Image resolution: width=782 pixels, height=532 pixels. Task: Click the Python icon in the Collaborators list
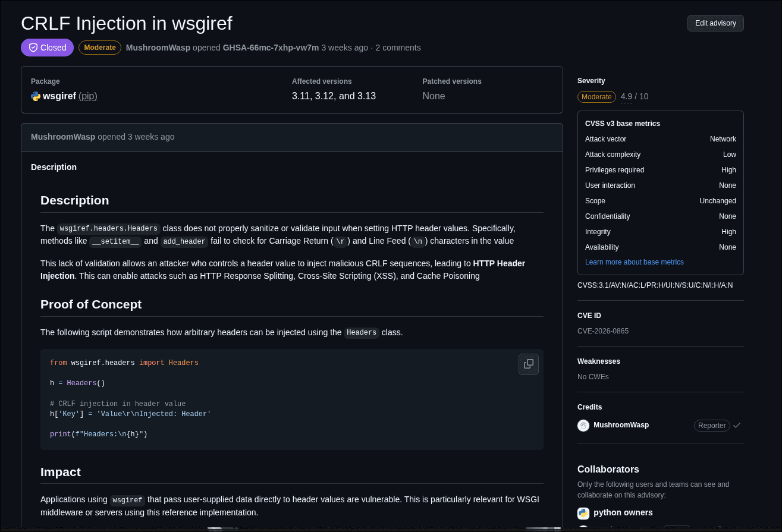tap(583, 512)
